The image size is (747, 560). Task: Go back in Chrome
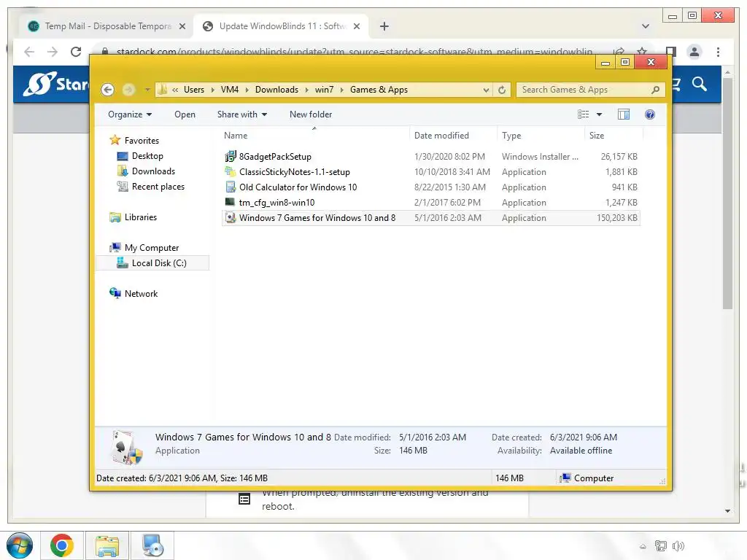pyautogui.click(x=29, y=52)
